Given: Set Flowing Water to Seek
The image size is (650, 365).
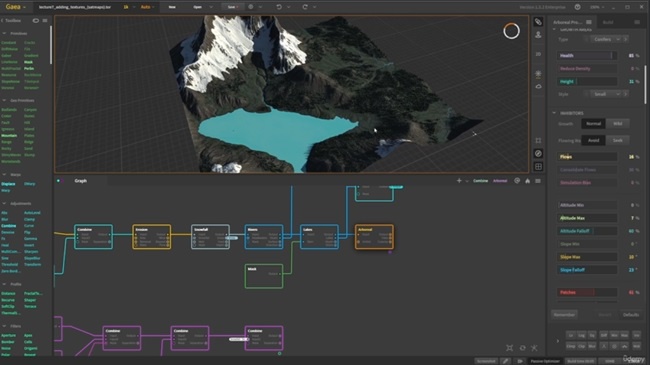Looking at the screenshot, I should (617, 140).
